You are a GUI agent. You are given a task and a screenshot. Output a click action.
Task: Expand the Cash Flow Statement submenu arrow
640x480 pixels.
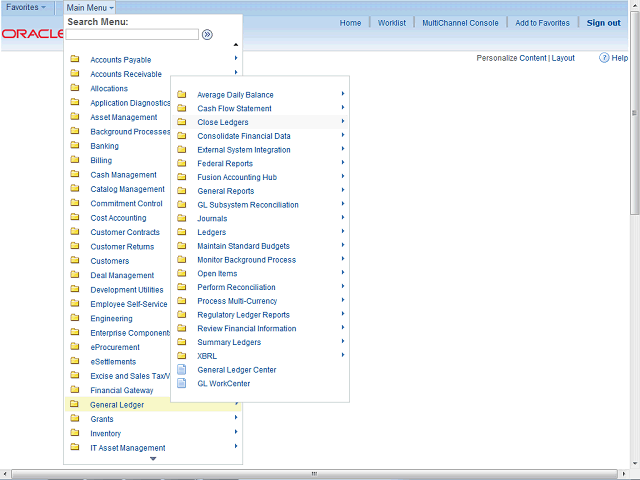343,108
